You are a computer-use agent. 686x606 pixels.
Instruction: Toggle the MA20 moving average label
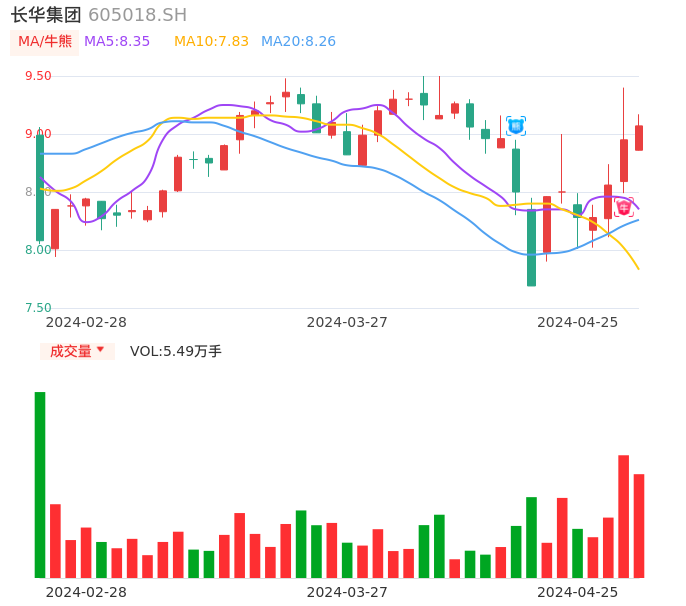(298, 42)
